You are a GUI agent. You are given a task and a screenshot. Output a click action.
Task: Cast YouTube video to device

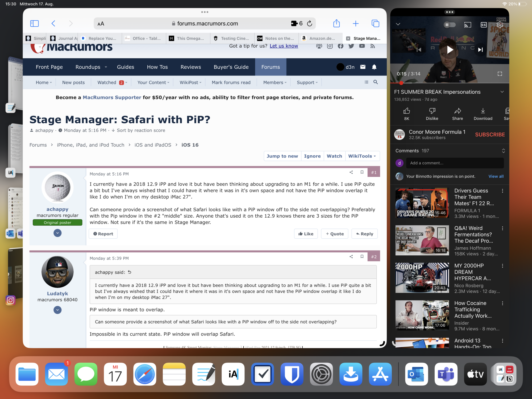coord(468,25)
